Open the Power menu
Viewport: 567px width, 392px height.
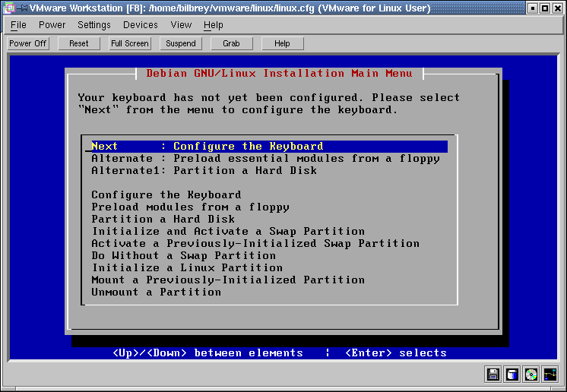point(52,25)
